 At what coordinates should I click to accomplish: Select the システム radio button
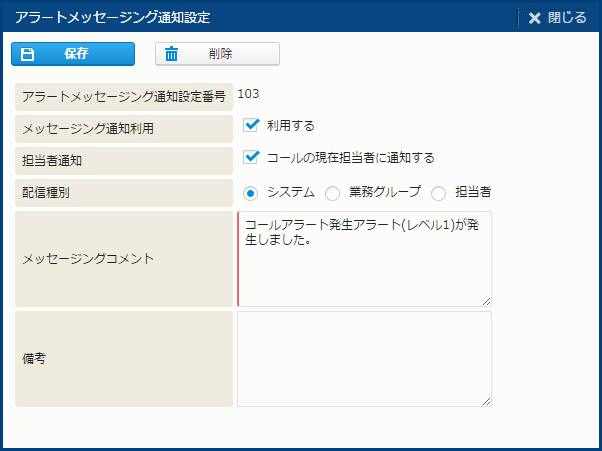click(251, 192)
